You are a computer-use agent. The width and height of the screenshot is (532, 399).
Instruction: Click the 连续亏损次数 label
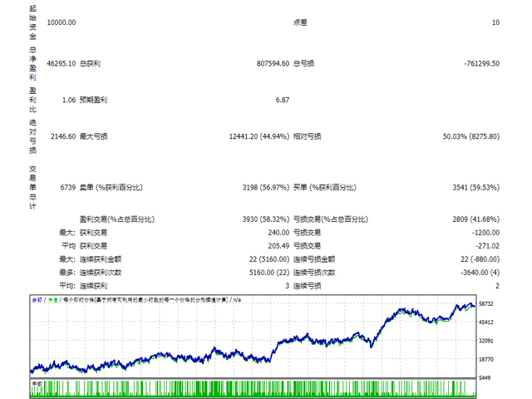pos(314,273)
